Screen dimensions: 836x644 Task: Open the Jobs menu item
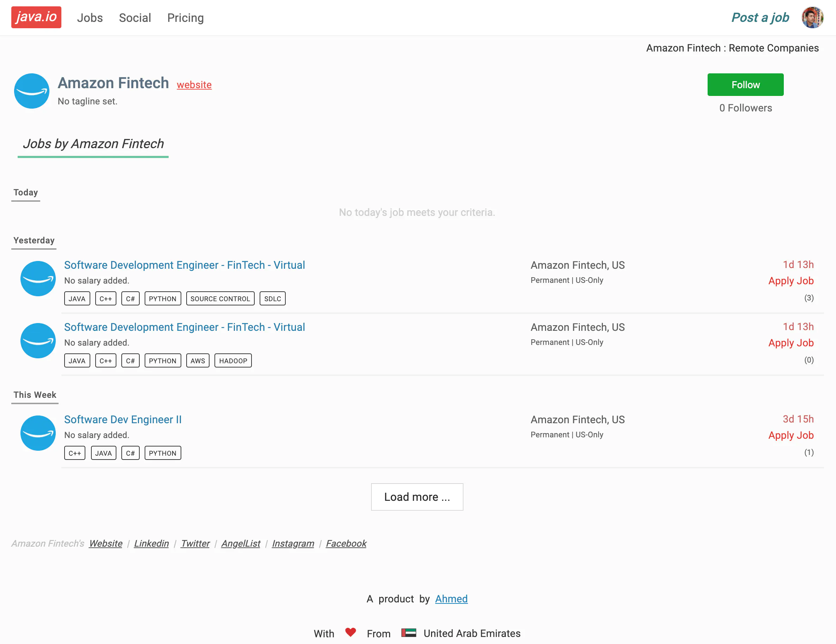(x=90, y=18)
